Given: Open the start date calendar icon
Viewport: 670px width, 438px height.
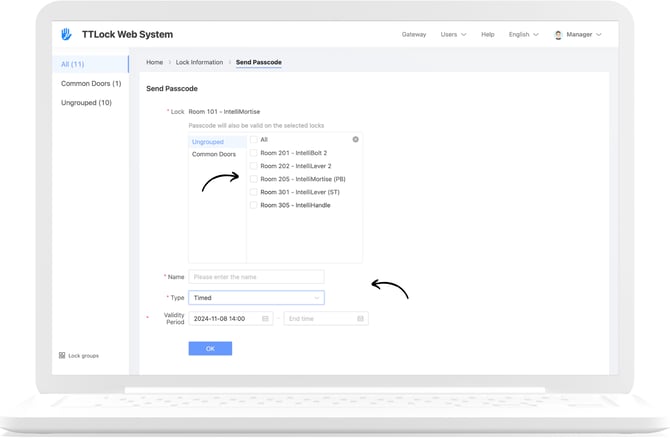Looking at the screenshot, I should 266,319.
